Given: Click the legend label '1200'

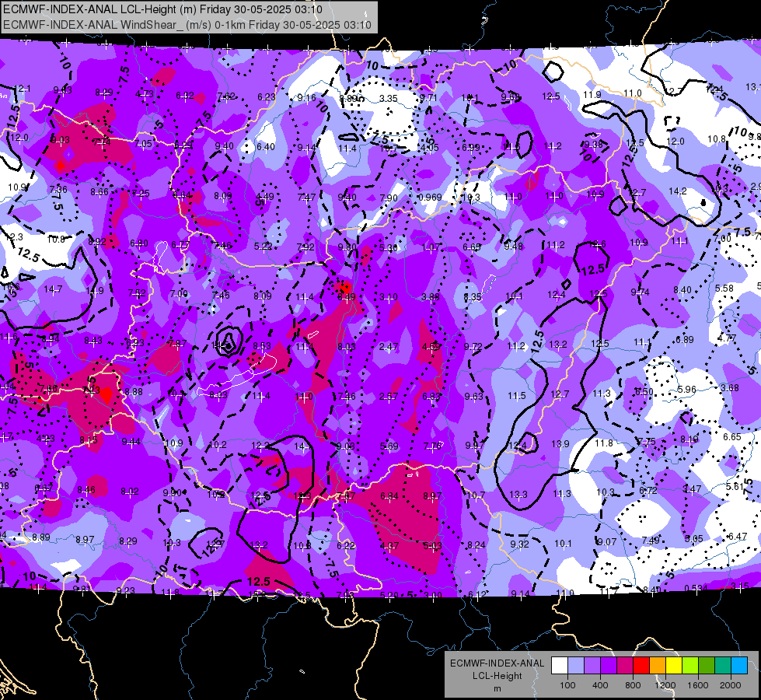Looking at the screenshot, I should coord(665,685).
